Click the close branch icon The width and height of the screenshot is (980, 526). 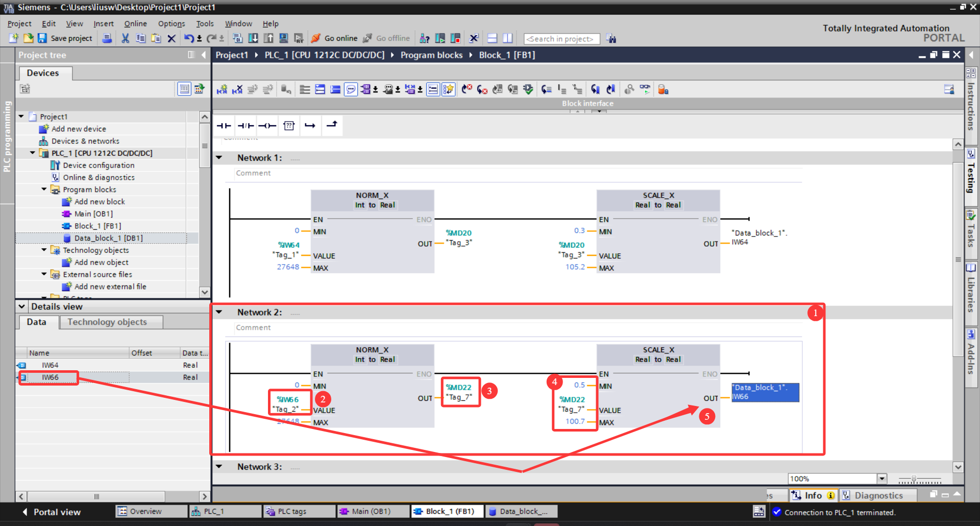click(x=332, y=125)
